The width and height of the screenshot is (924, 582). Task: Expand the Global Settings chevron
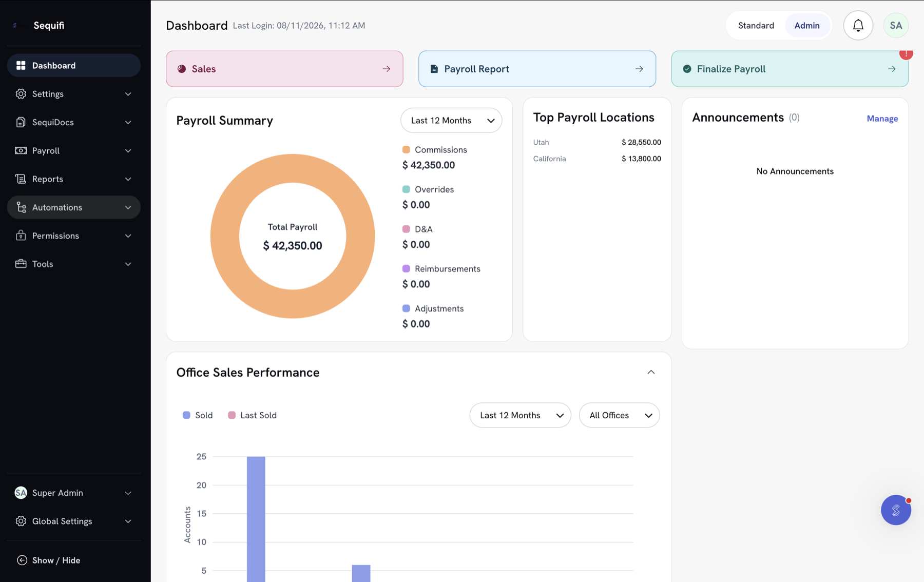(x=128, y=521)
